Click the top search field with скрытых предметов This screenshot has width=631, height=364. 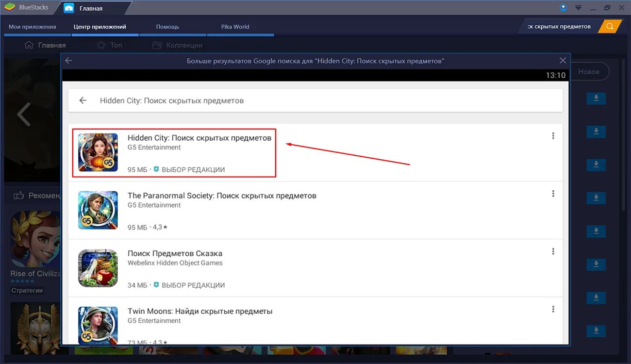pos(559,26)
